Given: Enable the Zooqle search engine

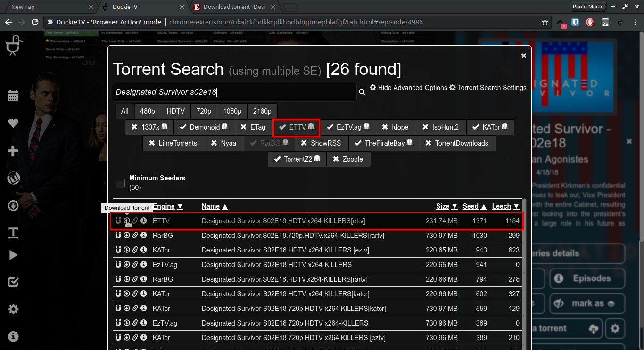Looking at the screenshot, I should click(x=348, y=159).
